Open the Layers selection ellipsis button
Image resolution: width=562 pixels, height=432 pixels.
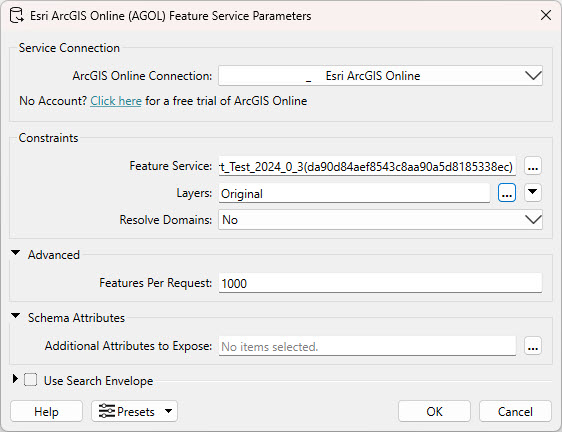pyautogui.click(x=507, y=193)
